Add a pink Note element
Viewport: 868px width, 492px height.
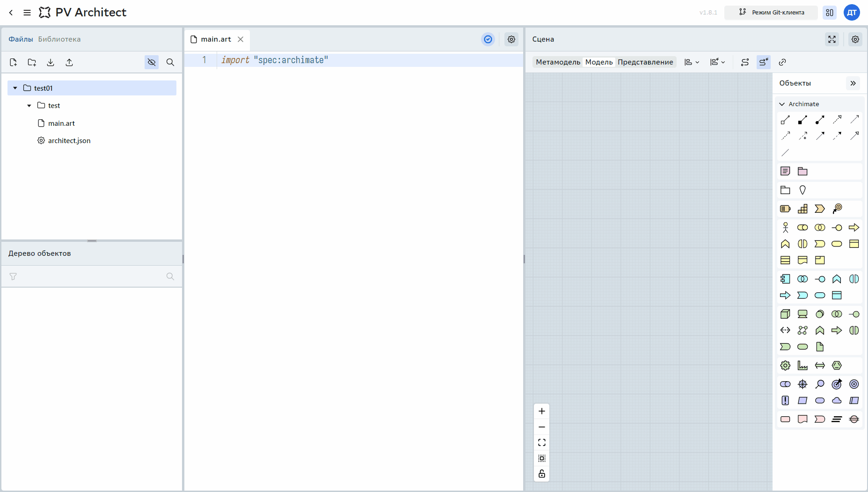coord(785,171)
